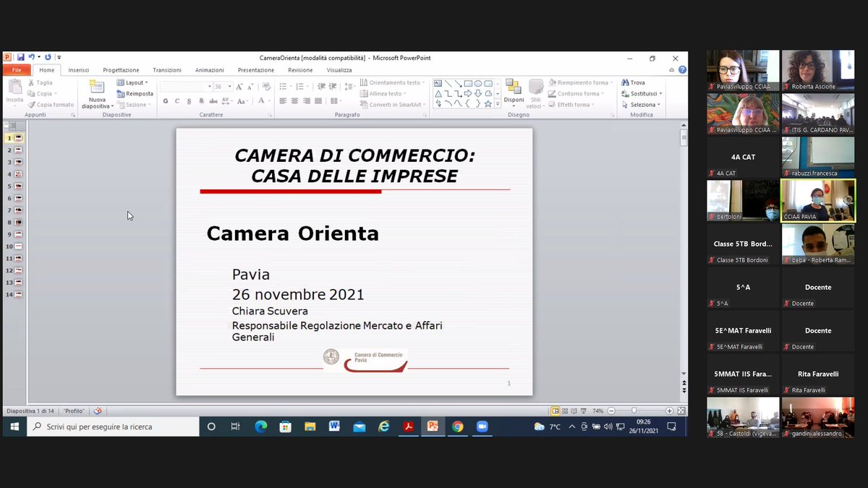Screen dimensions: 868x488
Task: Open the Customize Quick Access Toolbar dropdown
Action: pyautogui.click(x=59, y=57)
